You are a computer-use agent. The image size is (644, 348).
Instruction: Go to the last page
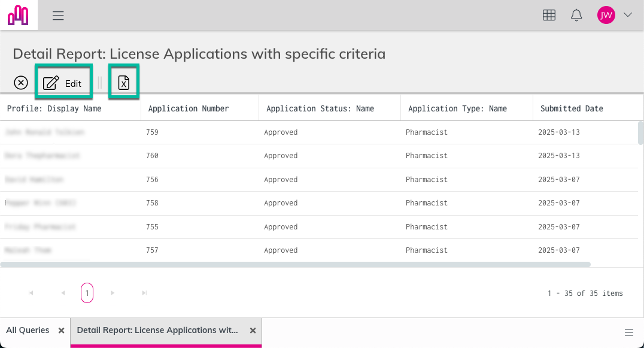[144, 293]
